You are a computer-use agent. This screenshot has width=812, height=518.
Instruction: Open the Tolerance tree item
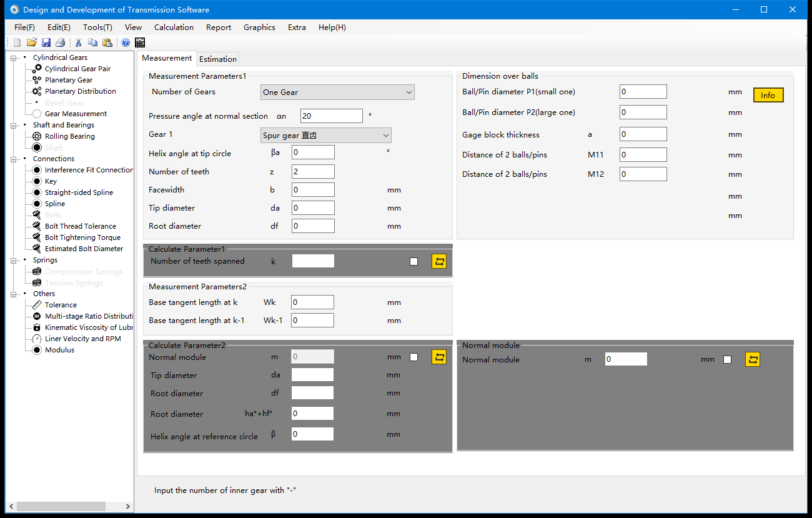(61, 305)
